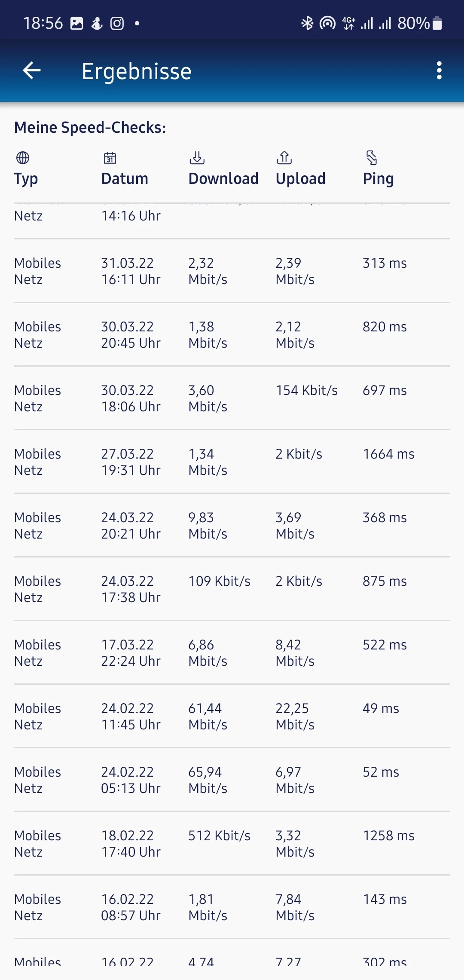Image resolution: width=464 pixels, height=980 pixels.
Task: Open the three-dot overflow menu
Action: click(x=439, y=70)
